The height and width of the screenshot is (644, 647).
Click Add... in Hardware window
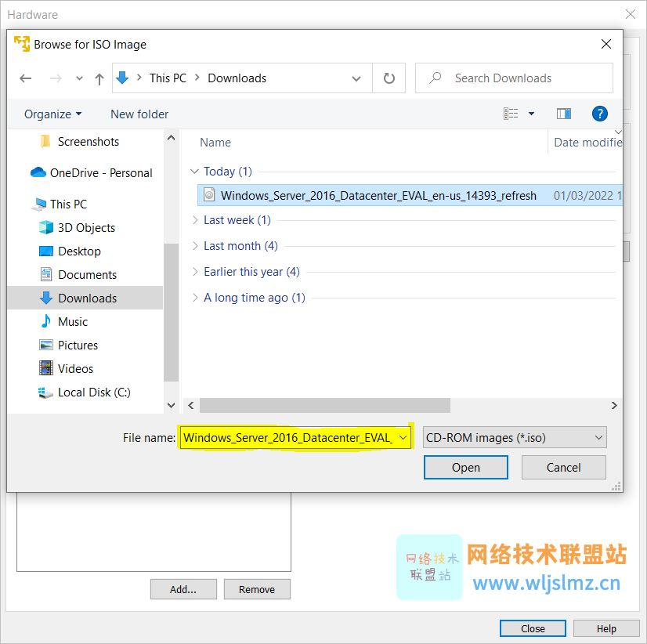[183, 589]
